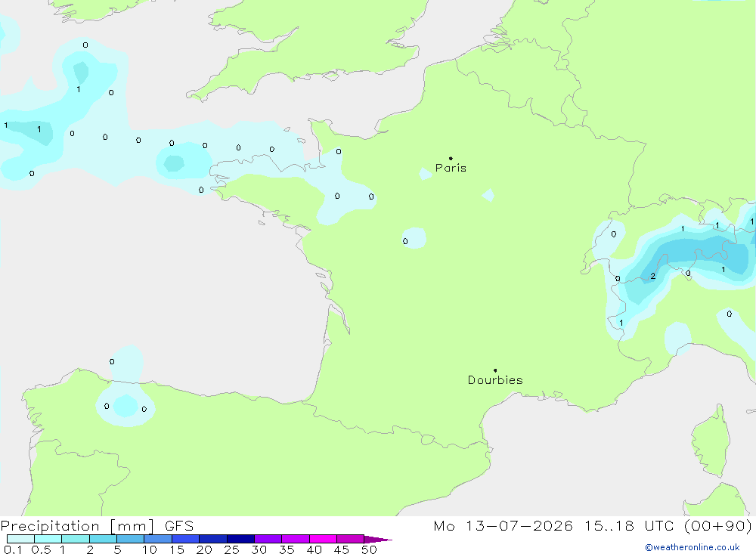
Task: Click the Paris city marker dot
Action: pos(451,158)
